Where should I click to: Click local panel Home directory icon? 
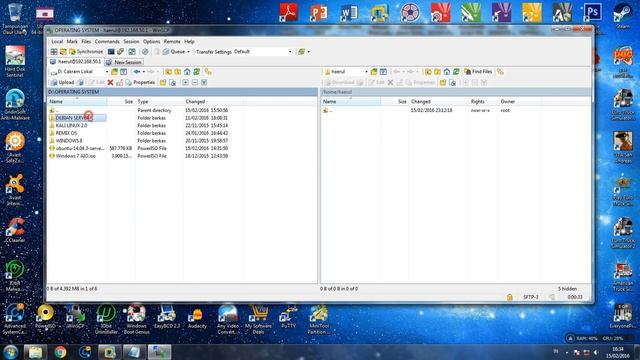[187, 72]
